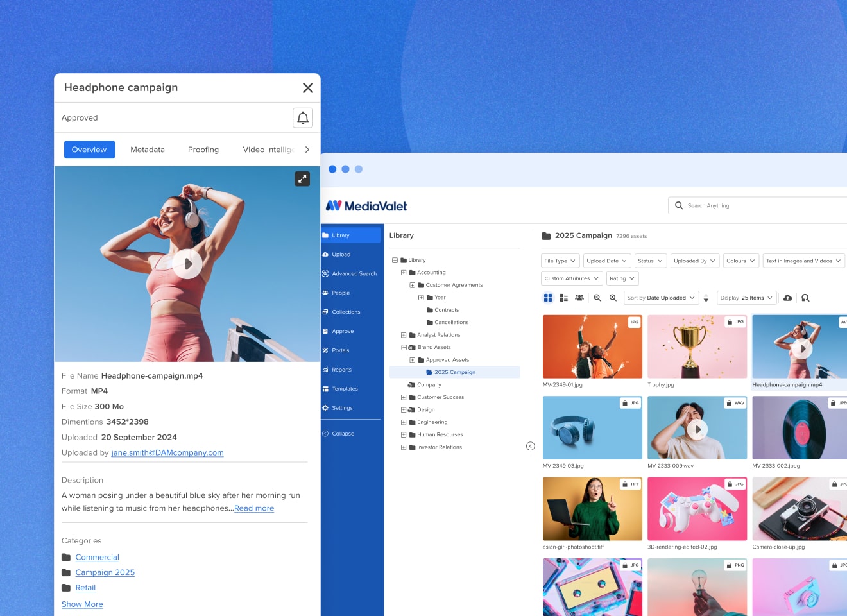
Task: Click the zoom in magnifier icon
Action: coord(613,298)
